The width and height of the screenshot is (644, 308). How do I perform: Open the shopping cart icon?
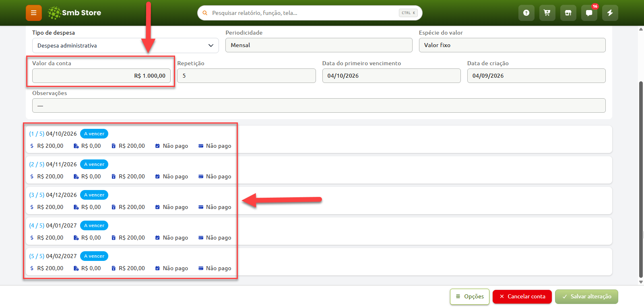(547, 13)
